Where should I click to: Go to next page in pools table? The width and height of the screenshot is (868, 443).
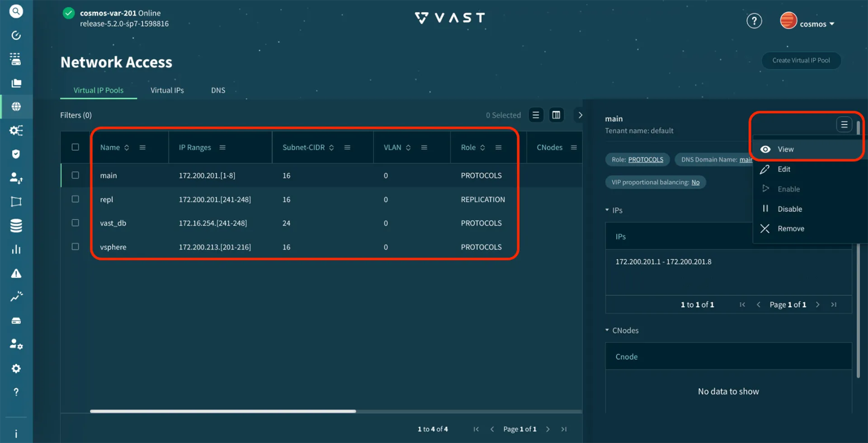click(x=548, y=429)
